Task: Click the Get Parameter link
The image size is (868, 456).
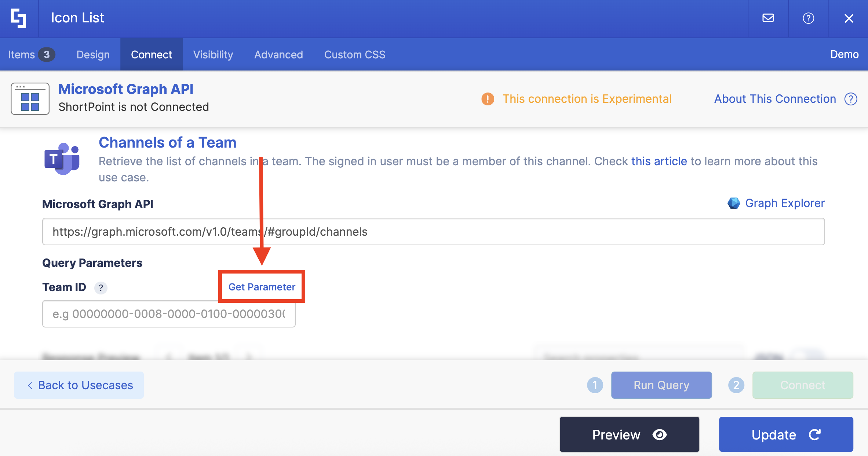Action: click(x=262, y=287)
